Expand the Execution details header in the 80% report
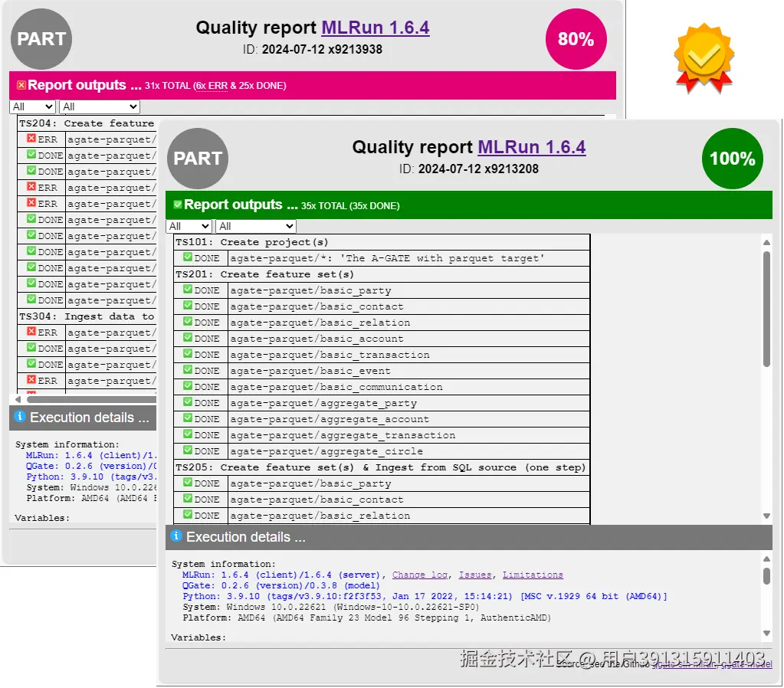784x688 pixels. click(x=83, y=418)
